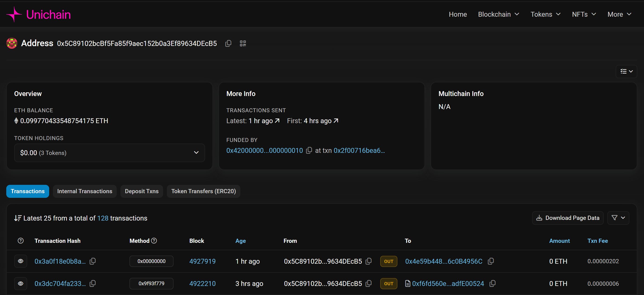
Task: Click the Multichain Info N/A value
Action: point(444,107)
